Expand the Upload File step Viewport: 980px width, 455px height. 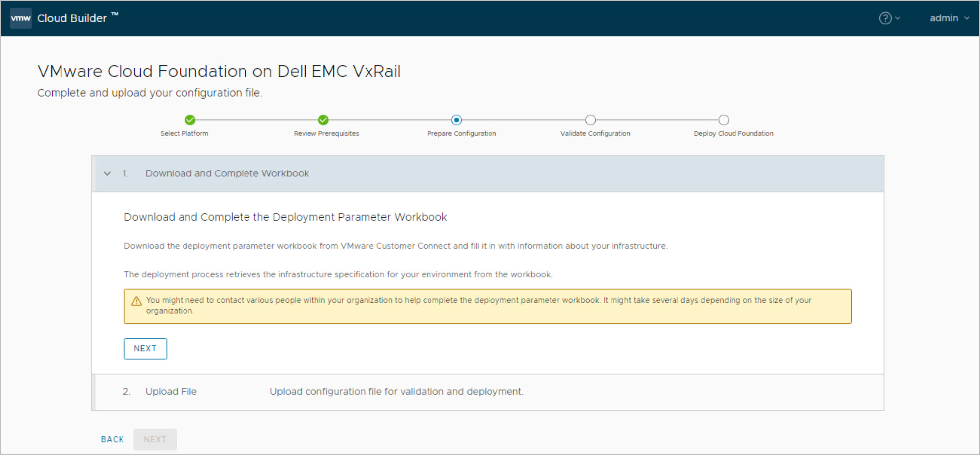tap(171, 391)
